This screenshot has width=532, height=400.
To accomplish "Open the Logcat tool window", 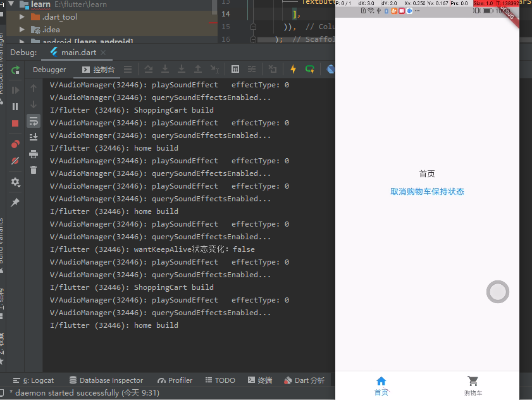I will click(x=34, y=380).
